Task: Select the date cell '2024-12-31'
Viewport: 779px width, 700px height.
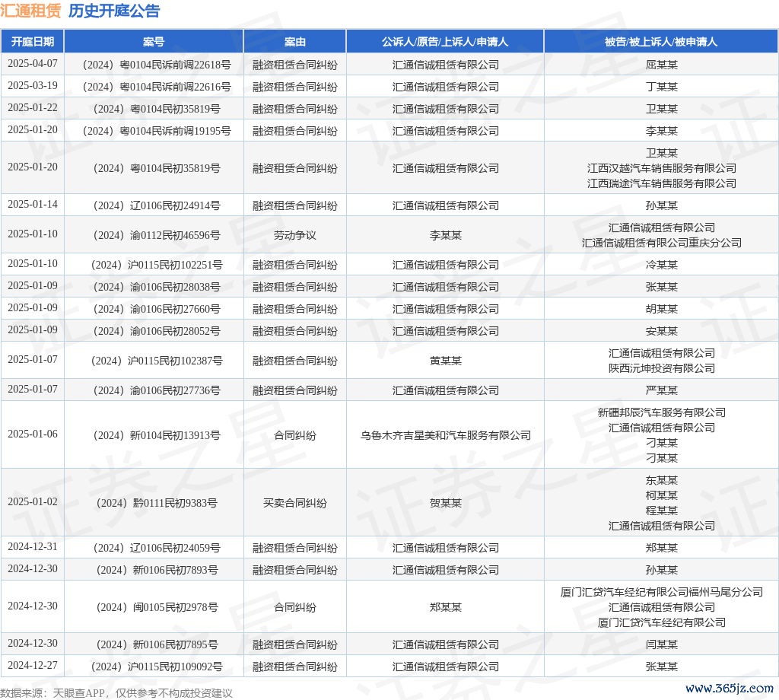Action: click(33, 547)
